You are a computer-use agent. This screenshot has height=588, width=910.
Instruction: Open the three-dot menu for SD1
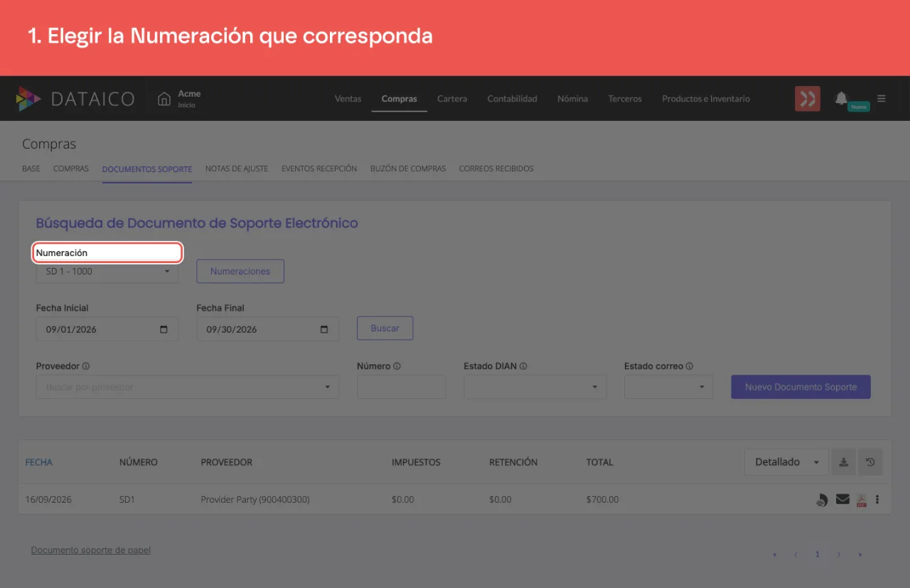[x=877, y=499]
